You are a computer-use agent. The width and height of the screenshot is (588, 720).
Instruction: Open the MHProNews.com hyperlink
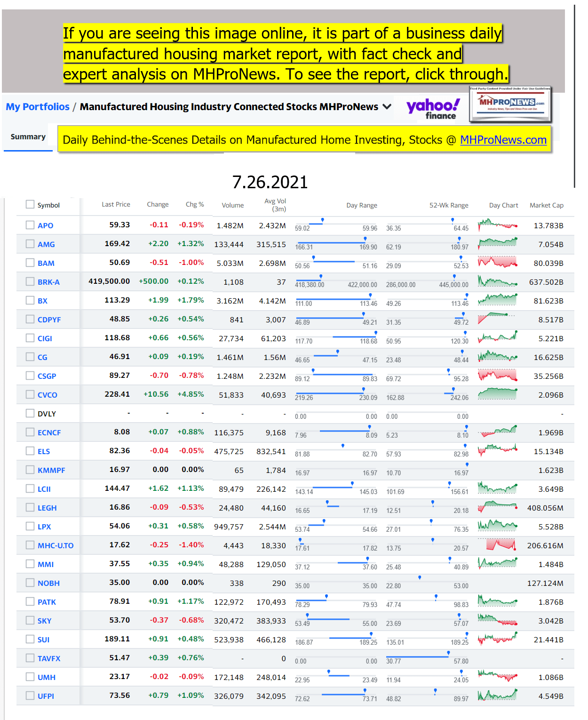point(503,140)
